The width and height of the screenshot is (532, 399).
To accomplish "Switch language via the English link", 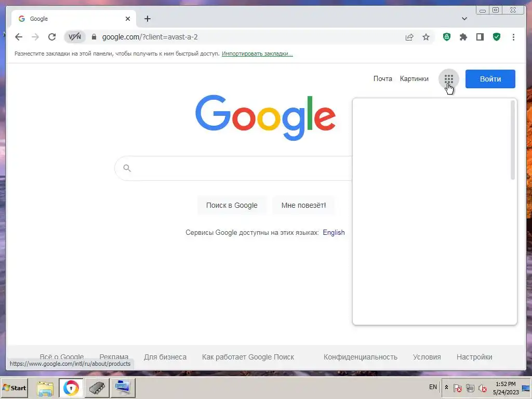I will (334, 232).
